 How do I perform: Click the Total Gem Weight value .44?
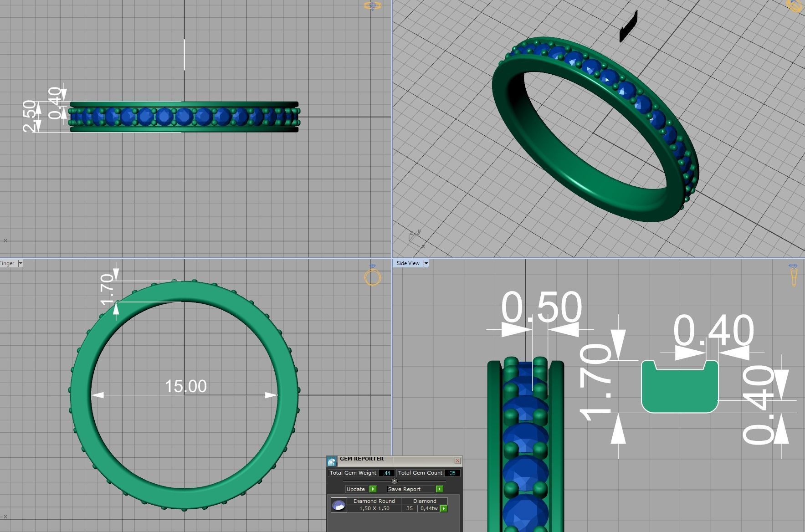(x=386, y=473)
